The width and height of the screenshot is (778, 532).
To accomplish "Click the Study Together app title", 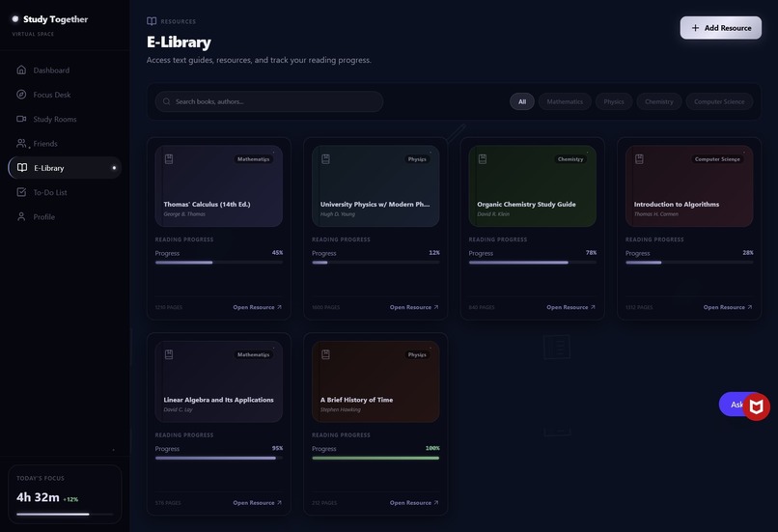I will pyautogui.click(x=56, y=19).
